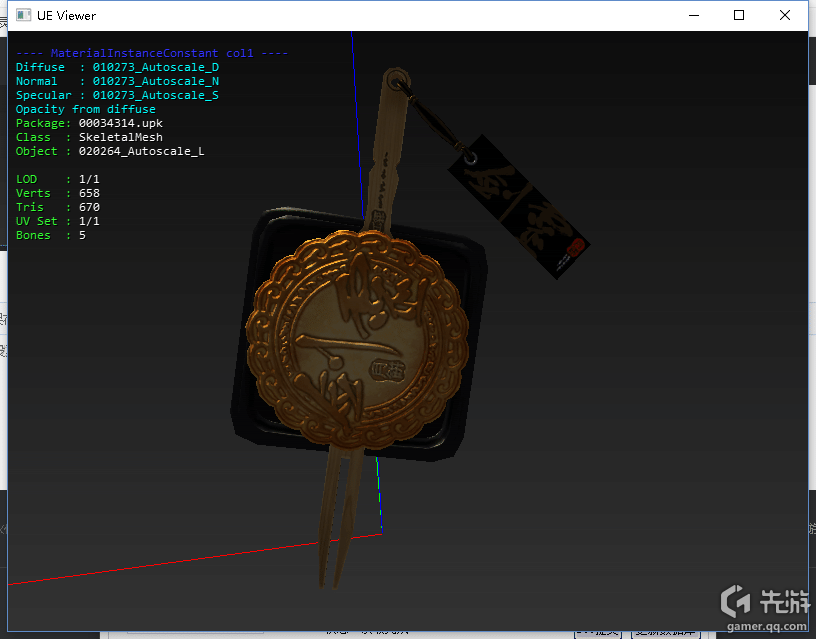Click the 'Specular' label
This screenshot has width=816, height=639.
44,95
